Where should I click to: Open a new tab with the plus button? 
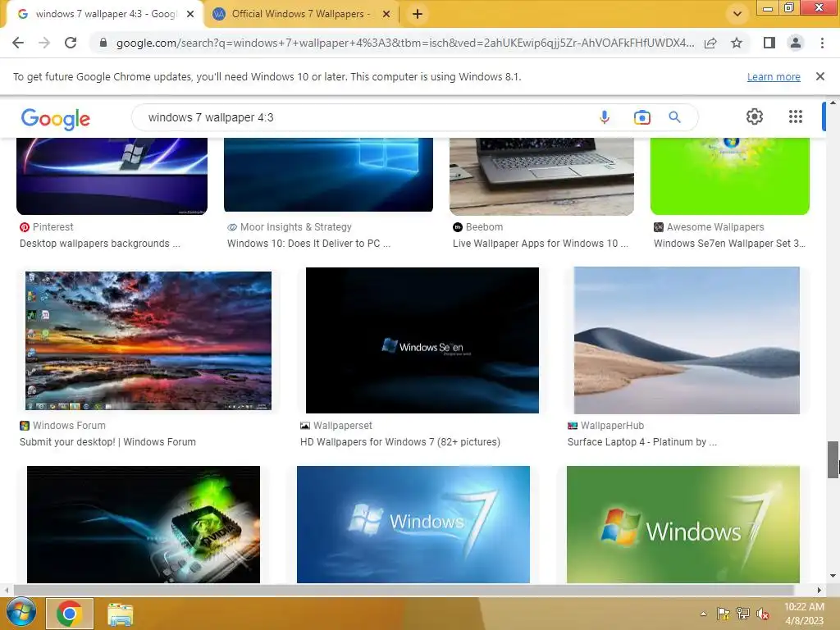coord(418,14)
